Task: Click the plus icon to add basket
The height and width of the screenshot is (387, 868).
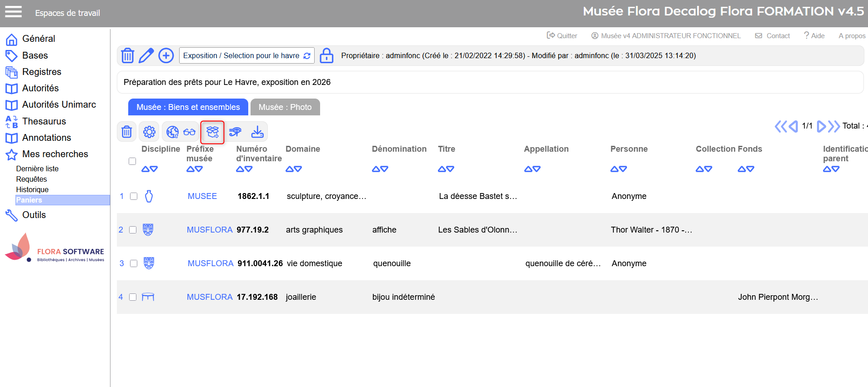Action: 166,55
